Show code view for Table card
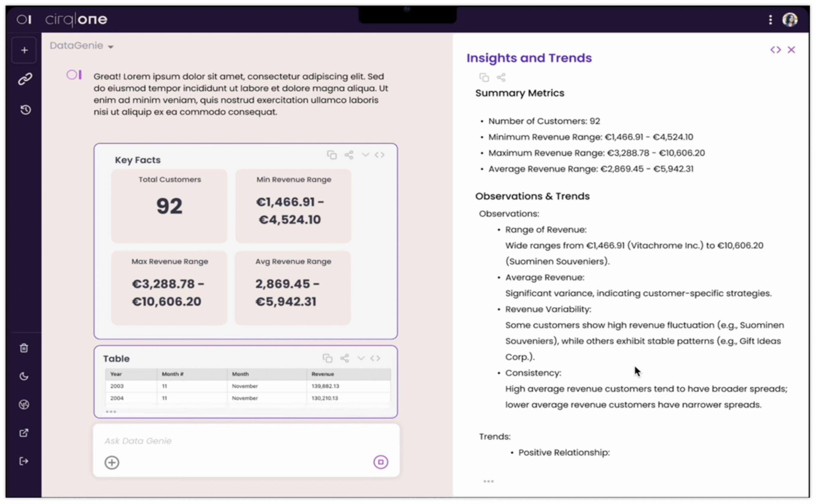The image size is (816, 504). click(375, 358)
